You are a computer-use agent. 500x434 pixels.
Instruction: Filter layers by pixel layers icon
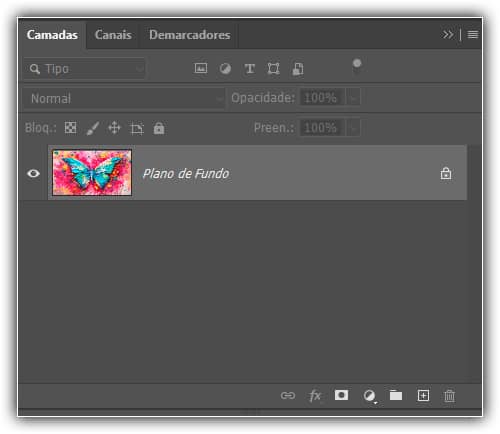pyautogui.click(x=201, y=68)
